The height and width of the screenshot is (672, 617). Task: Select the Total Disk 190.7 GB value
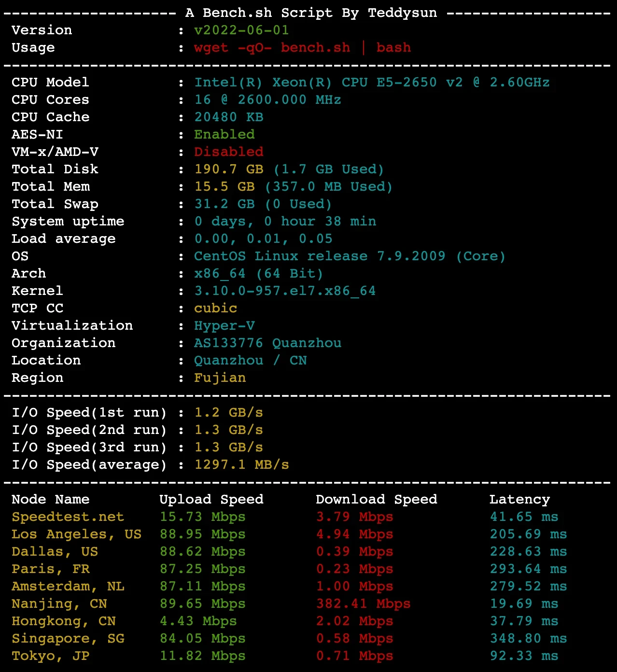pyautogui.click(x=229, y=169)
